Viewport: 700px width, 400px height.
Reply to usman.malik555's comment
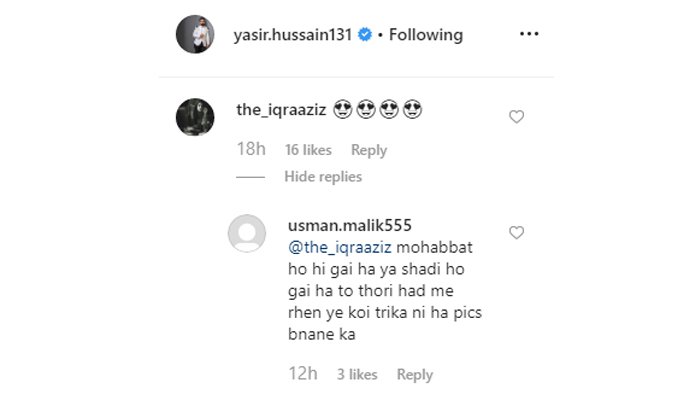(x=415, y=375)
